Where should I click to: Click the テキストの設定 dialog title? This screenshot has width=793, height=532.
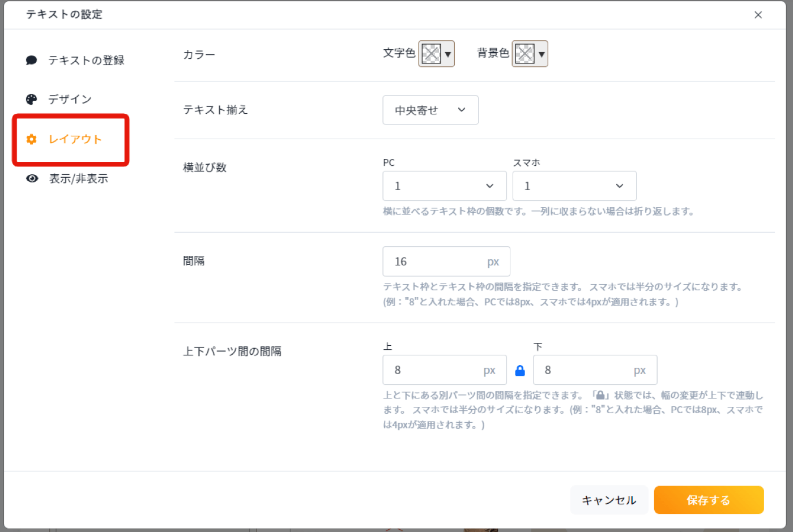[x=64, y=15]
